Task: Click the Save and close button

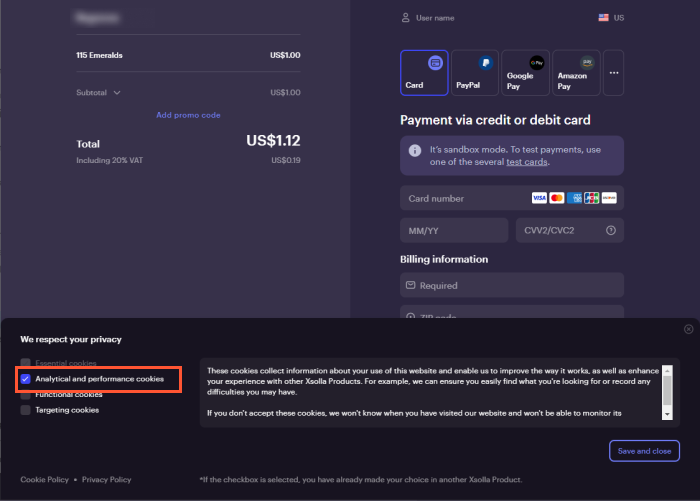Action: coord(644,451)
